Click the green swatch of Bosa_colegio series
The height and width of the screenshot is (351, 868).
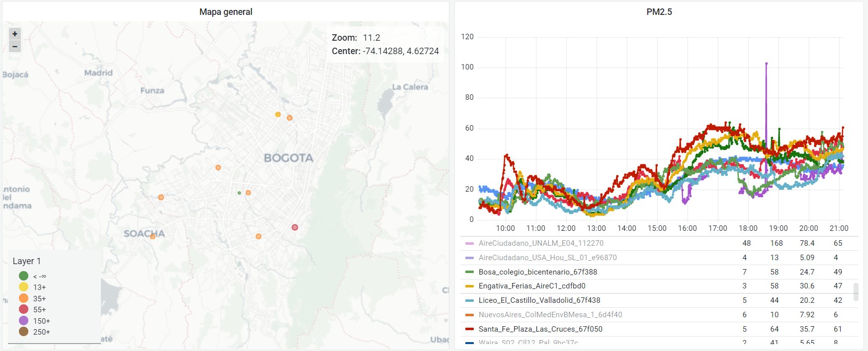coord(469,272)
